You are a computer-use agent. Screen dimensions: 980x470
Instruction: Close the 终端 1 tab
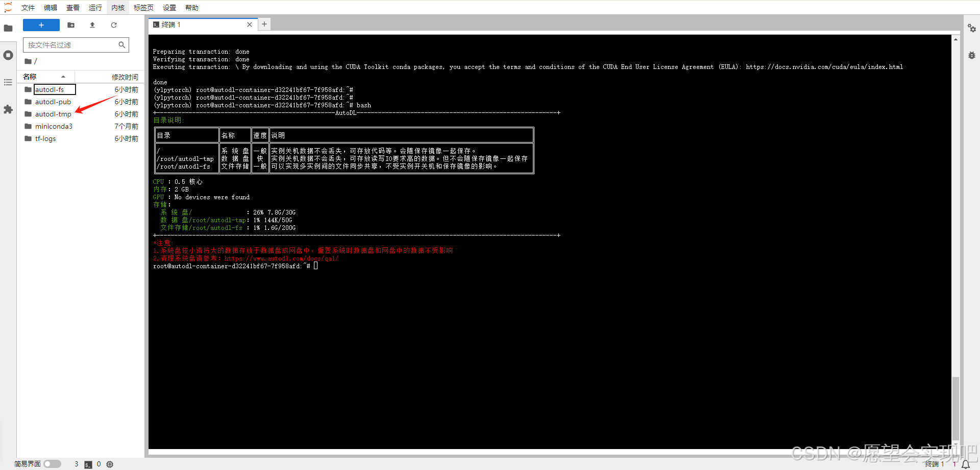click(250, 25)
